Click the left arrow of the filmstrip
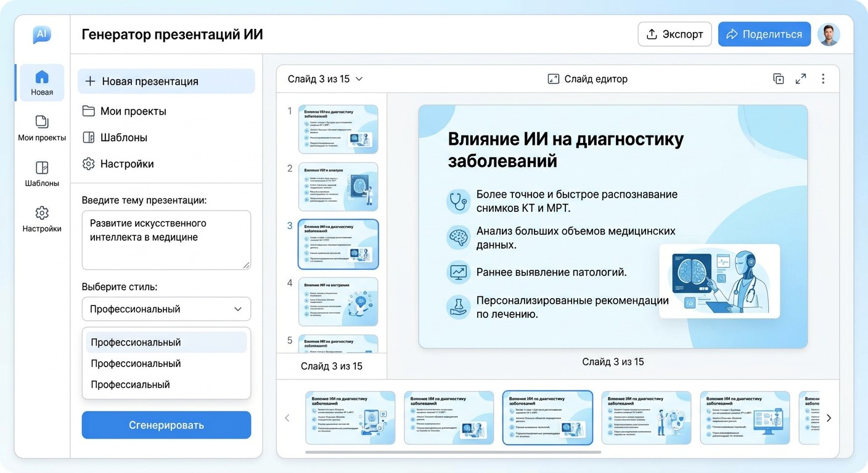 pyautogui.click(x=287, y=418)
